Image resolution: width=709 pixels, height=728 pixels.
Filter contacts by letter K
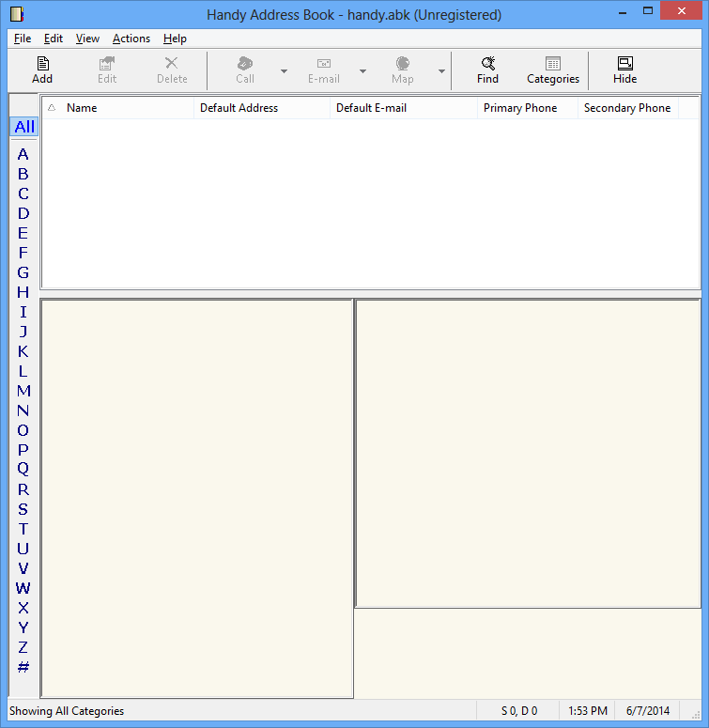pyautogui.click(x=23, y=351)
